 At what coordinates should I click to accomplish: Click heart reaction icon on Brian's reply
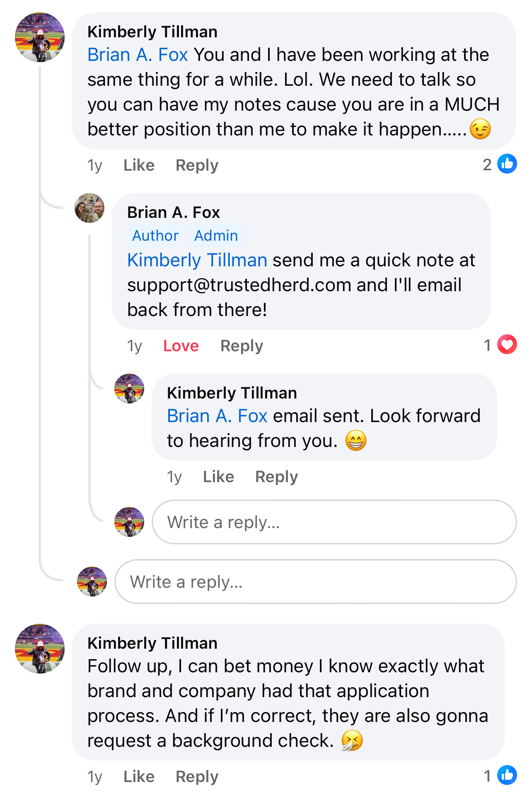coord(507,345)
